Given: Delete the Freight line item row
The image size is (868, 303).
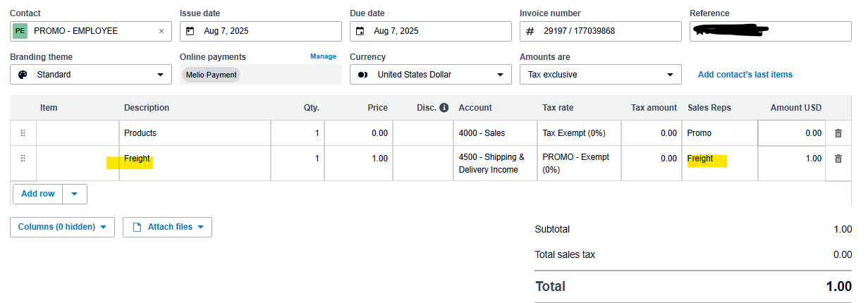Looking at the screenshot, I should pyautogui.click(x=838, y=159).
